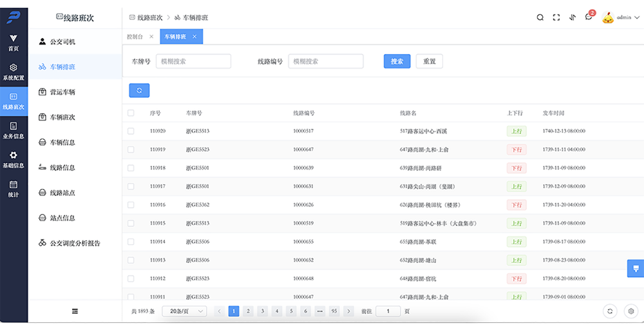644x330 pixels.
Task: Open 业务信息 in the dark sidebar
Action: pos(14,130)
